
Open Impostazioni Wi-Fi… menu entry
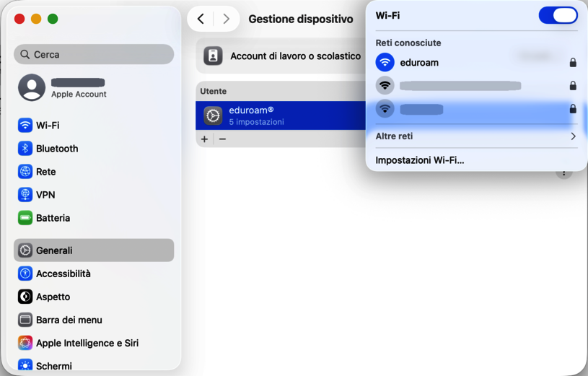coord(420,160)
